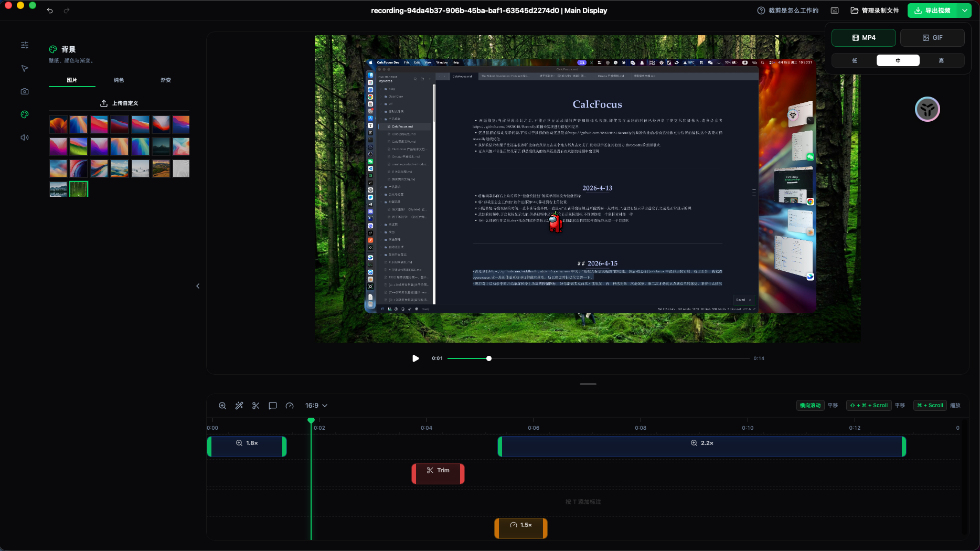Click the undo arrow icon
This screenshot has height=551, width=980.
50,10
